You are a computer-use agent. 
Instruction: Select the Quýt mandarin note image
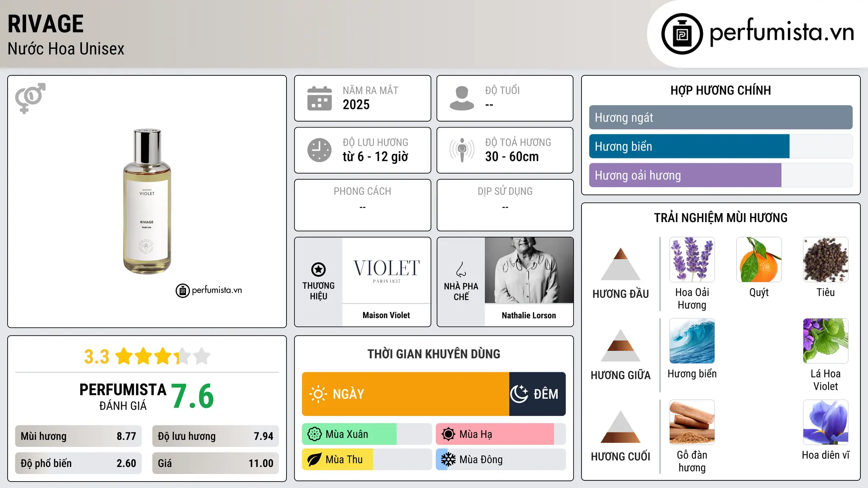759,260
